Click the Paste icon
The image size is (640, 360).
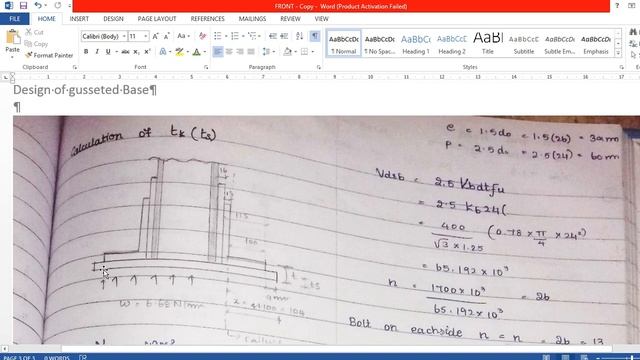[13, 38]
